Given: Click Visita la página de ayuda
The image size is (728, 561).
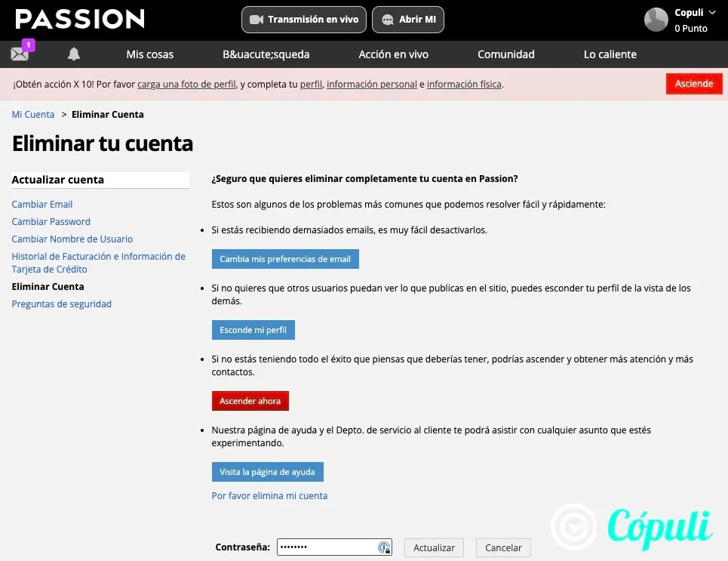Looking at the screenshot, I should coord(267,472).
